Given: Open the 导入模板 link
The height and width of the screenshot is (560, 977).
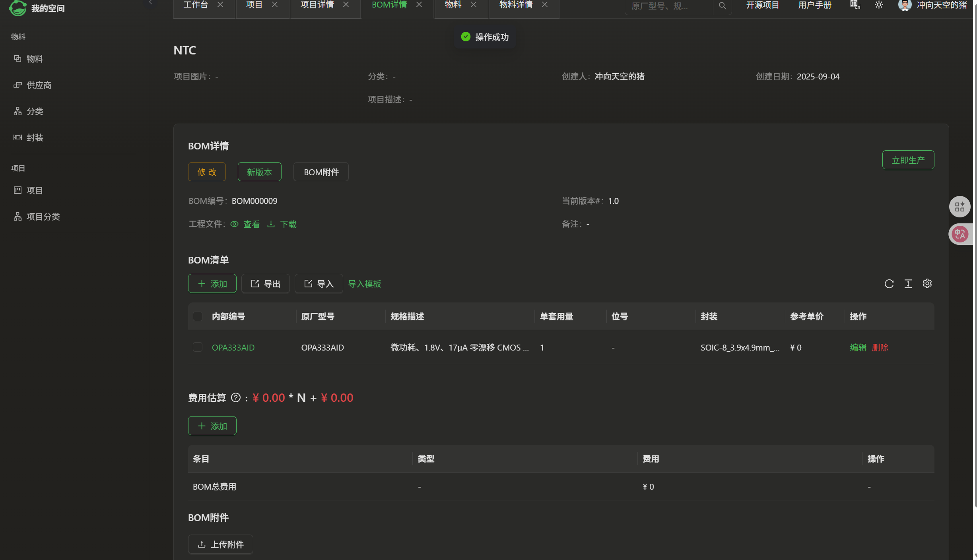Looking at the screenshot, I should tap(364, 284).
